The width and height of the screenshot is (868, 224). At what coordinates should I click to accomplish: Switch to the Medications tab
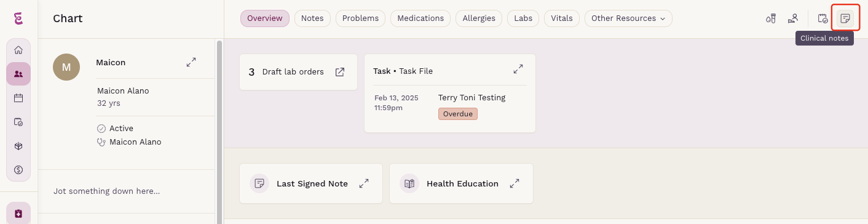[420, 18]
